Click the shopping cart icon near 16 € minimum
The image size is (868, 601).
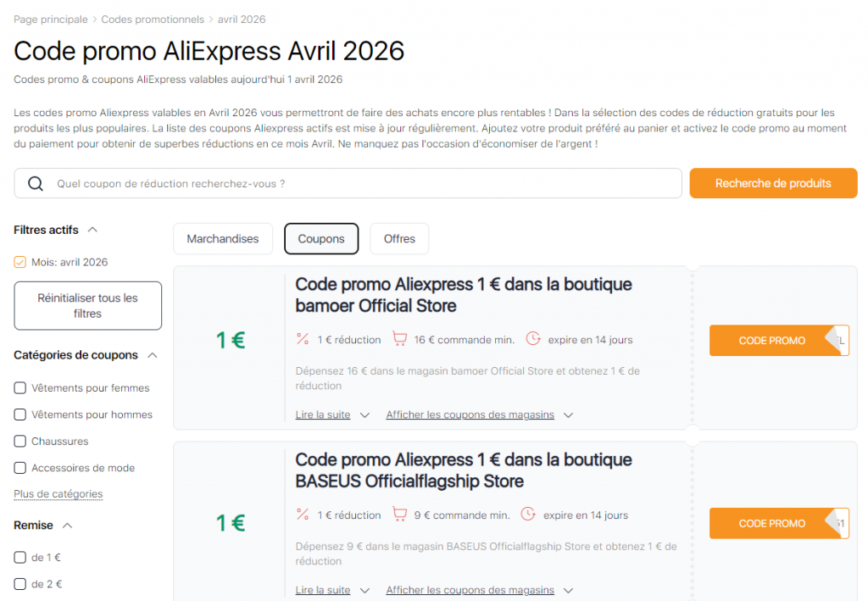click(399, 338)
